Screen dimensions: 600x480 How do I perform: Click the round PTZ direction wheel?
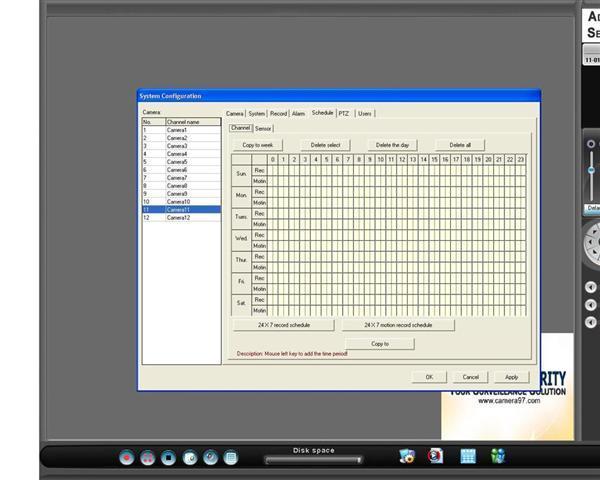(x=594, y=243)
